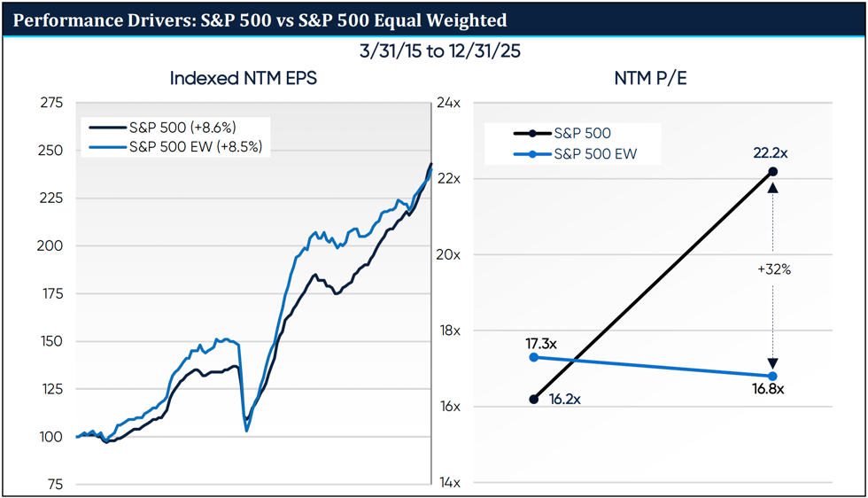Screen dimensions: 868x498
Task: Click the dark S&P 500 (+8.6%) legend line swatch
Action: (105, 128)
